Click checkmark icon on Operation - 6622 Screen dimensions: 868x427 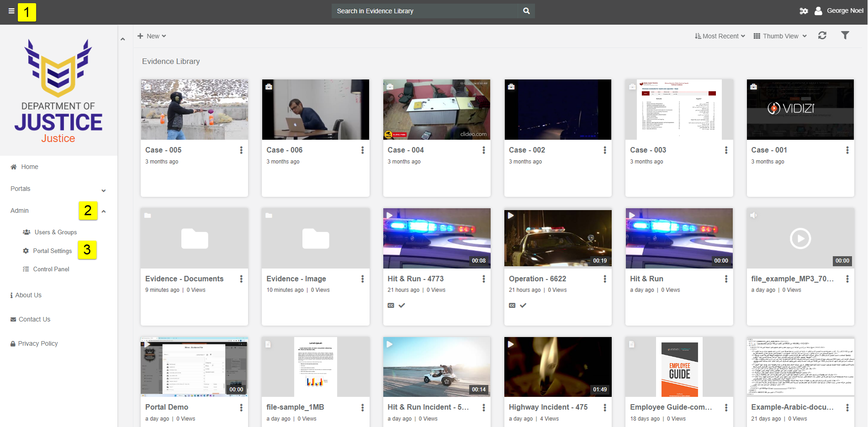(523, 306)
